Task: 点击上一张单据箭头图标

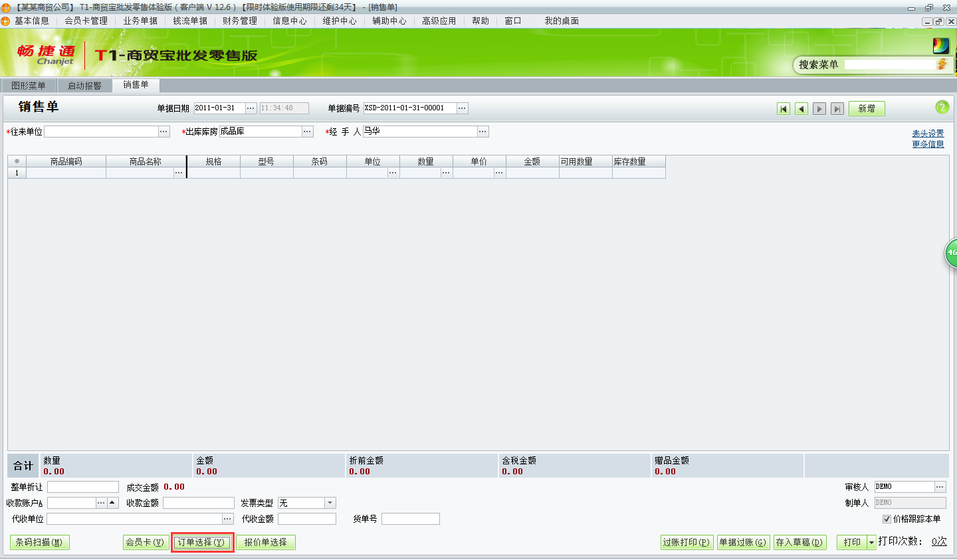Action: coord(801,108)
